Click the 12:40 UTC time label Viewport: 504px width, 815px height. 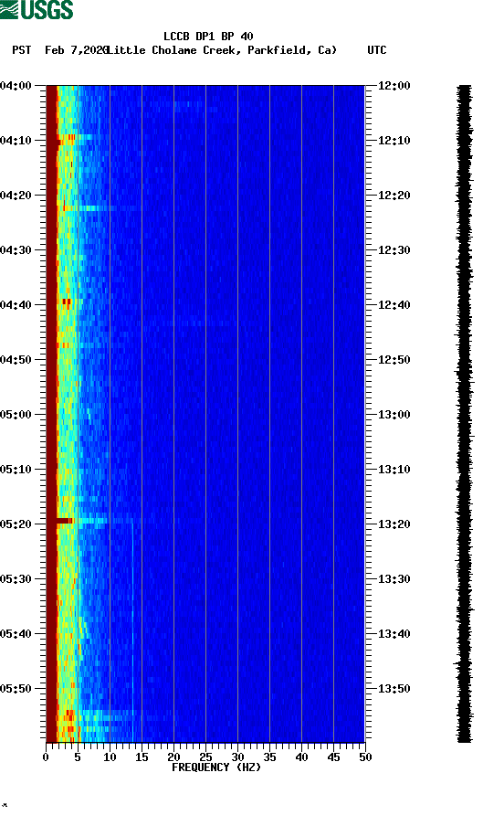(394, 304)
